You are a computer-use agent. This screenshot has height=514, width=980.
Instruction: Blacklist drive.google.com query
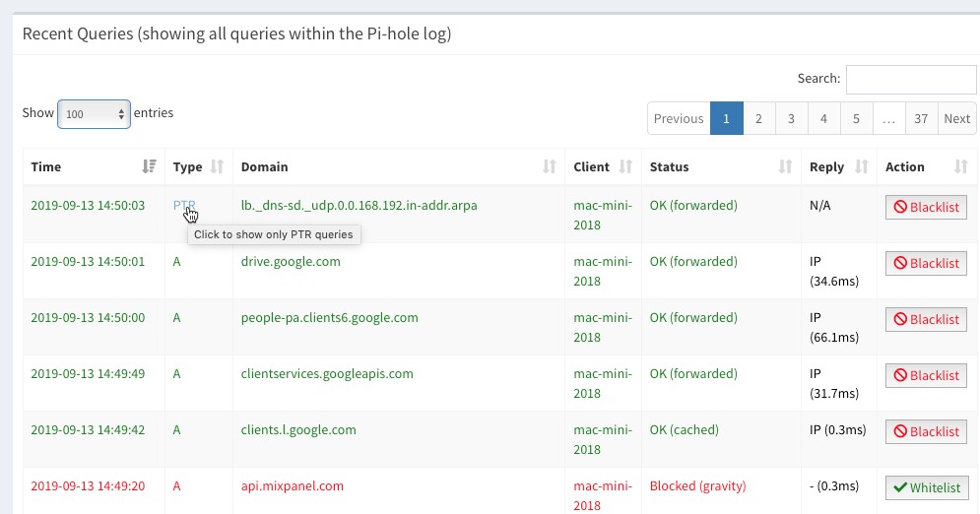pyautogui.click(x=926, y=264)
